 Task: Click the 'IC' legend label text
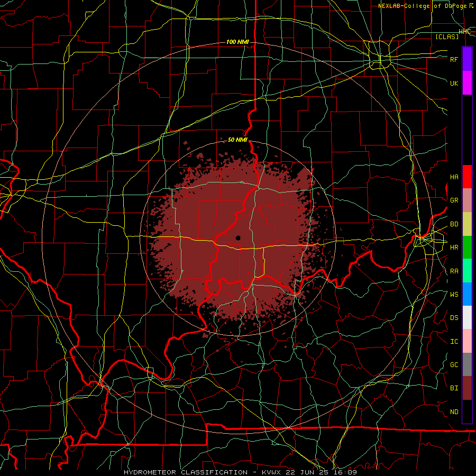click(454, 342)
